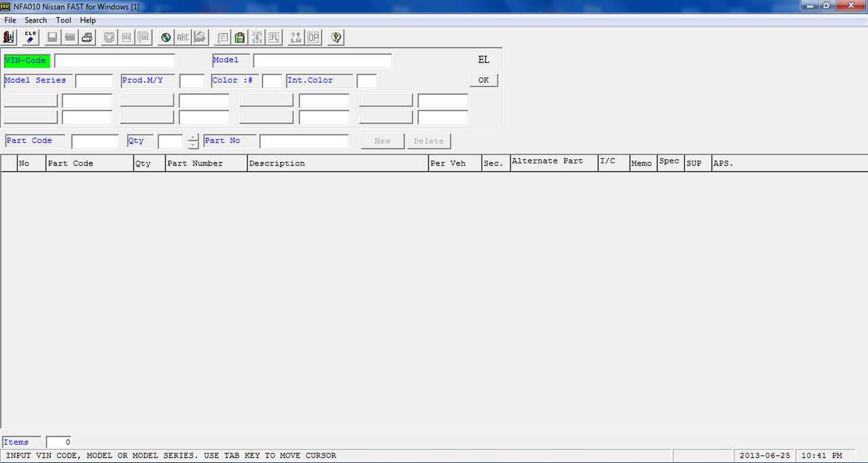Click the open folder toolbar icon
The width and height of the screenshot is (868, 463).
tap(70, 37)
